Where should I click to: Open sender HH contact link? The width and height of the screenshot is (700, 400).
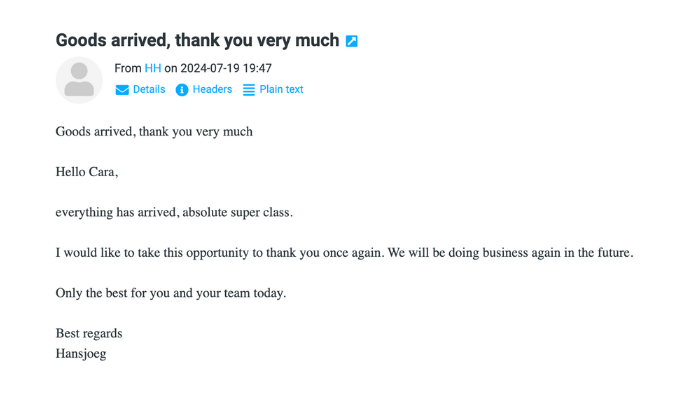coord(153,68)
